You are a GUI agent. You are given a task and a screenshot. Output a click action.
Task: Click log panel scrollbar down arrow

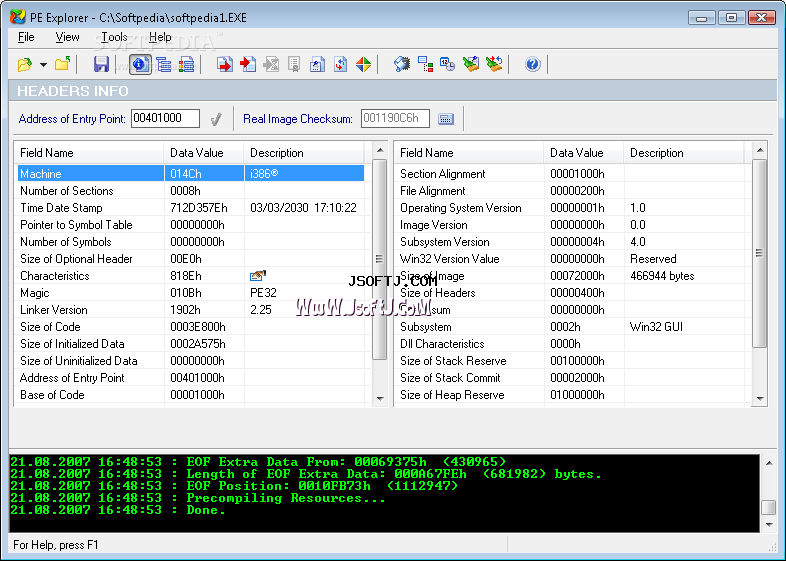pyautogui.click(x=769, y=525)
